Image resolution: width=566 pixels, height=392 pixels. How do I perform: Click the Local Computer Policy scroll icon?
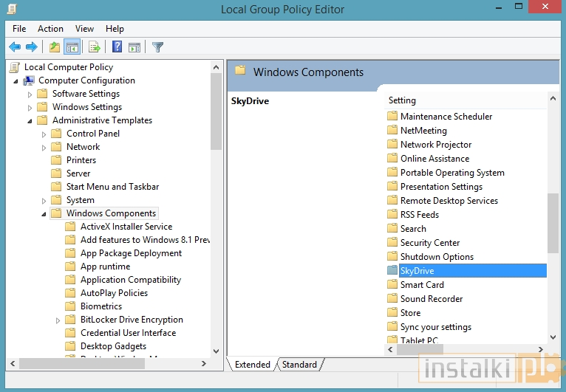click(x=15, y=67)
